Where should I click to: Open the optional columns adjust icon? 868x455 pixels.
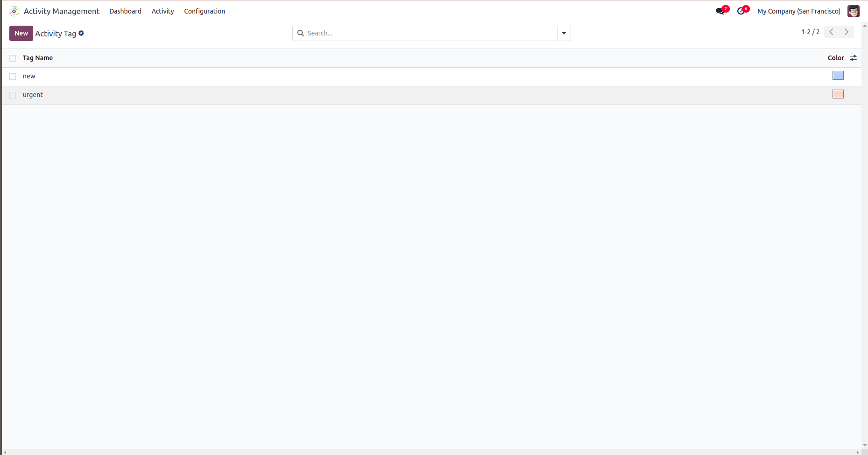(854, 58)
